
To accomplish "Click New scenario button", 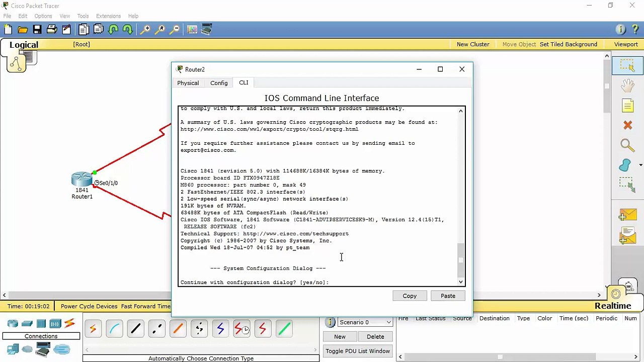I will click(340, 337).
